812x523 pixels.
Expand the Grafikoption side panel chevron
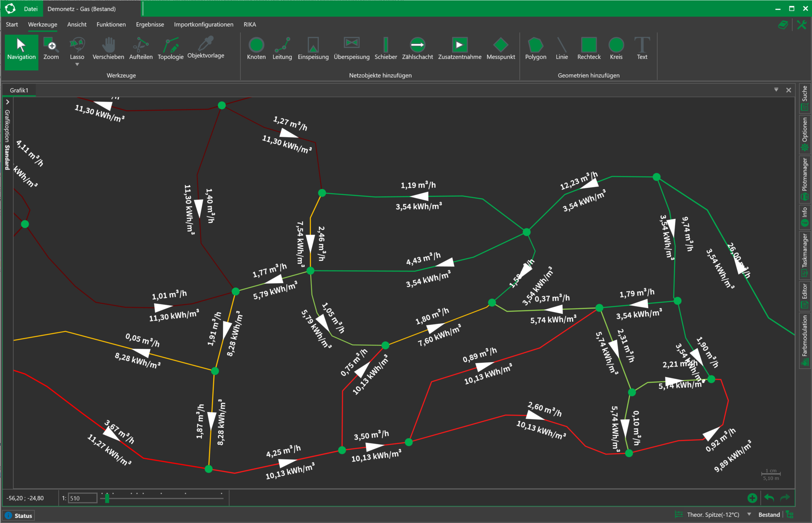[x=8, y=102]
